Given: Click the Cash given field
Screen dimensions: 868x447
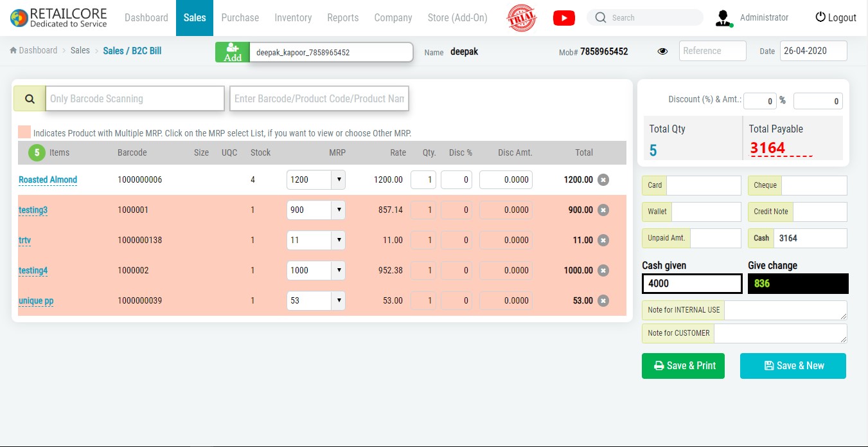Looking at the screenshot, I should click(692, 284).
